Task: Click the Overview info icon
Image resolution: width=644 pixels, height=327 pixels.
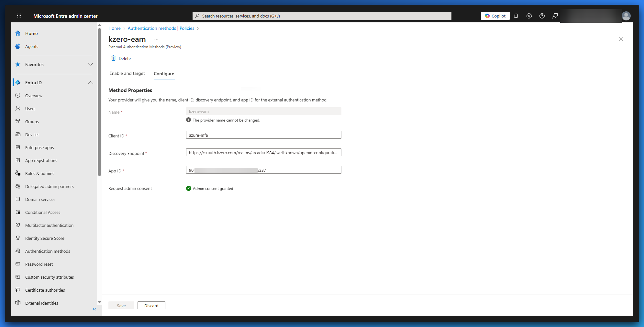Action: click(18, 95)
